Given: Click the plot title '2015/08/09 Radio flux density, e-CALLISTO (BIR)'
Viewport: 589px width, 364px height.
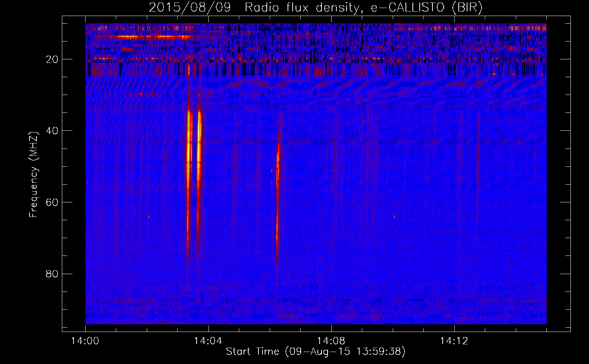Looking at the screenshot, I should point(316,8).
